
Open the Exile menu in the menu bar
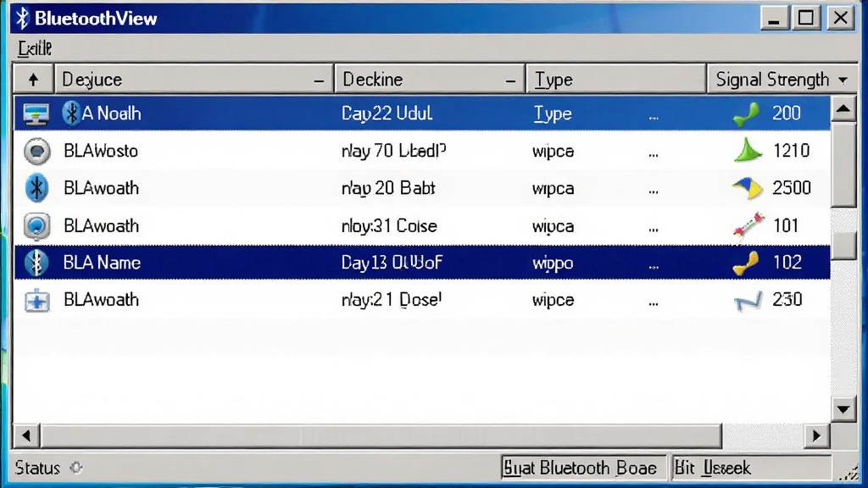(x=34, y=48)
